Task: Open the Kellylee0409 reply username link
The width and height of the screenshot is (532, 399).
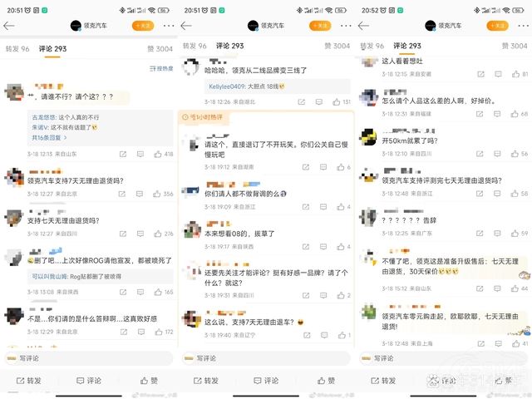Action: coord(227,86)
